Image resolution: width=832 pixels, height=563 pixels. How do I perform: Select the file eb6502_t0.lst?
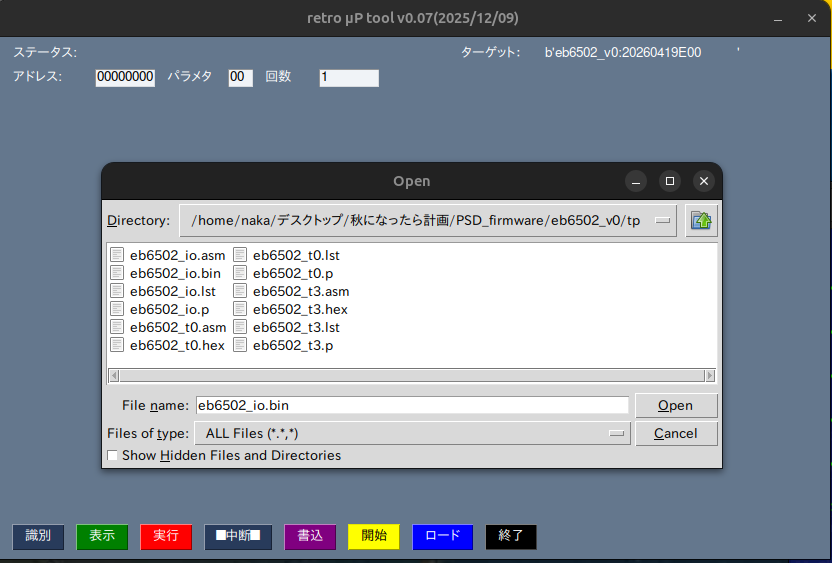(x=296, y=255)
